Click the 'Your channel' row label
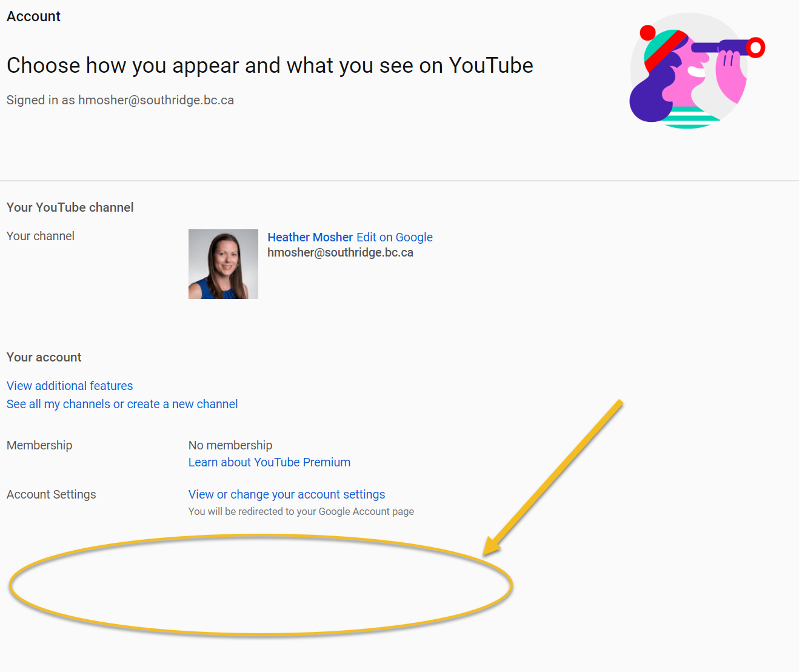799x672 pixels. [x=40, y=236]
